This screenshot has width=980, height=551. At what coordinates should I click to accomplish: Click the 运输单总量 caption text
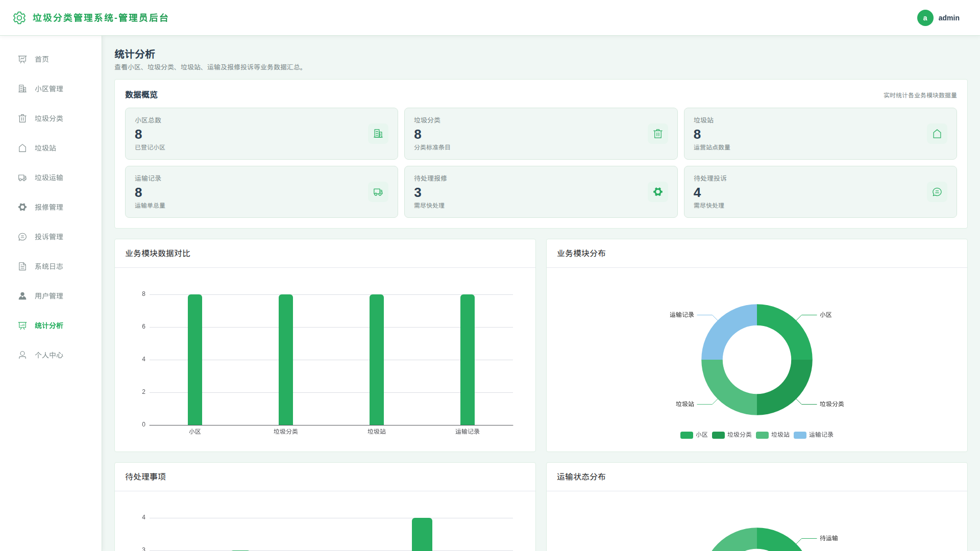coord(150,206)
